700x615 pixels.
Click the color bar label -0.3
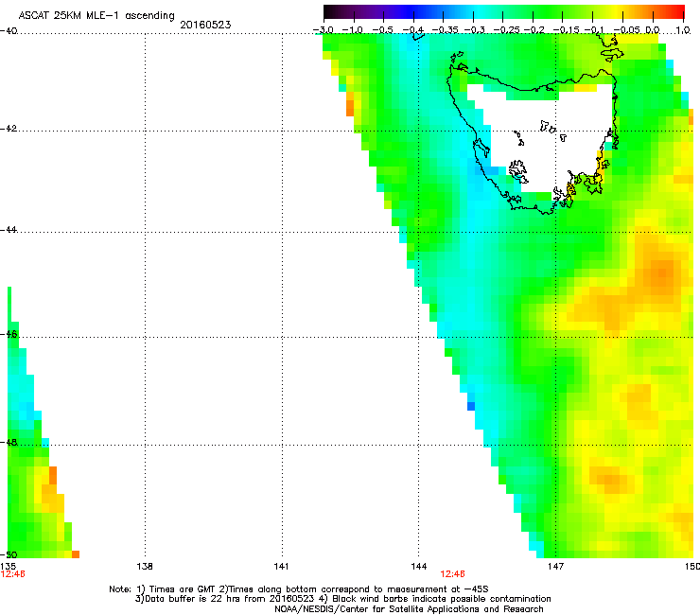tap(475, 30)
